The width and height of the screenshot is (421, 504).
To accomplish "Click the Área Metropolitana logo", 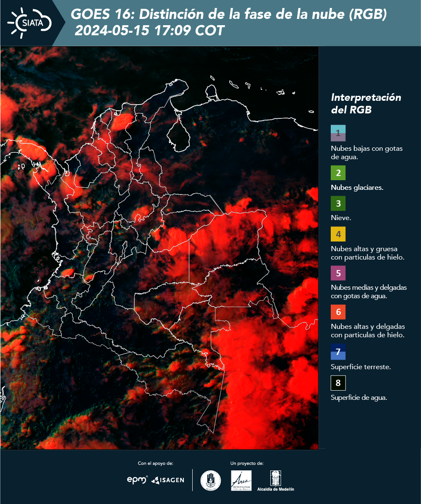I will click(241, 480).
